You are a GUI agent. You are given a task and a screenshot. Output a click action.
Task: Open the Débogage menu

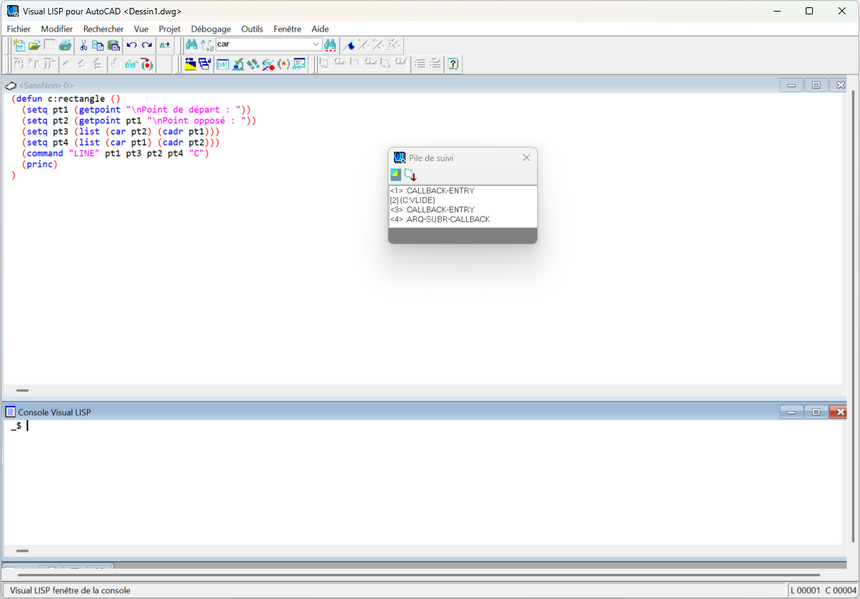pos(210,29)
